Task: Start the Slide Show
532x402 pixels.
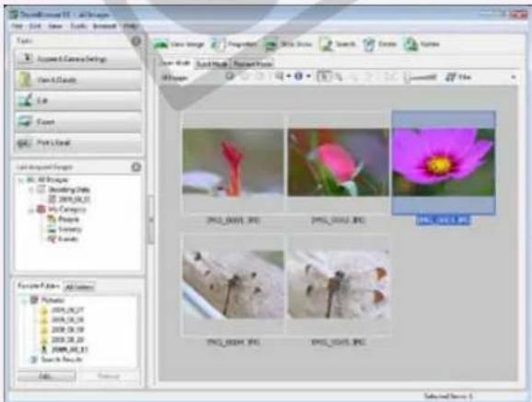Action: point(288,44)
